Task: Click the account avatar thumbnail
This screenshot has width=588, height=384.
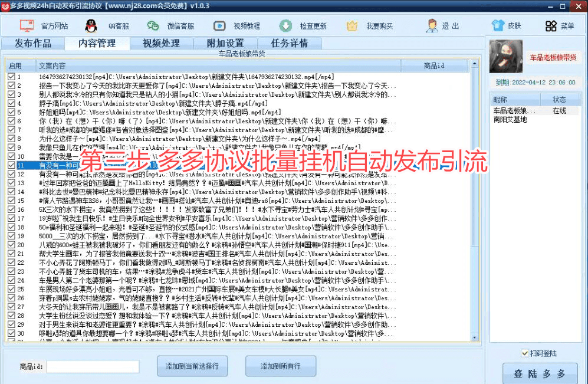Action: pos(506,56)
